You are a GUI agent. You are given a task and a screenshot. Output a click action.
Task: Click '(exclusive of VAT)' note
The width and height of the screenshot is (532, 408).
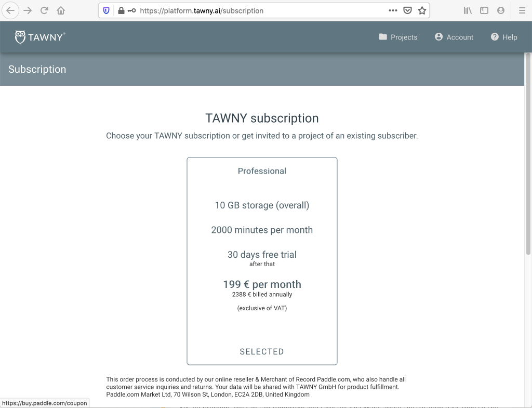click(x=262, y=308)
